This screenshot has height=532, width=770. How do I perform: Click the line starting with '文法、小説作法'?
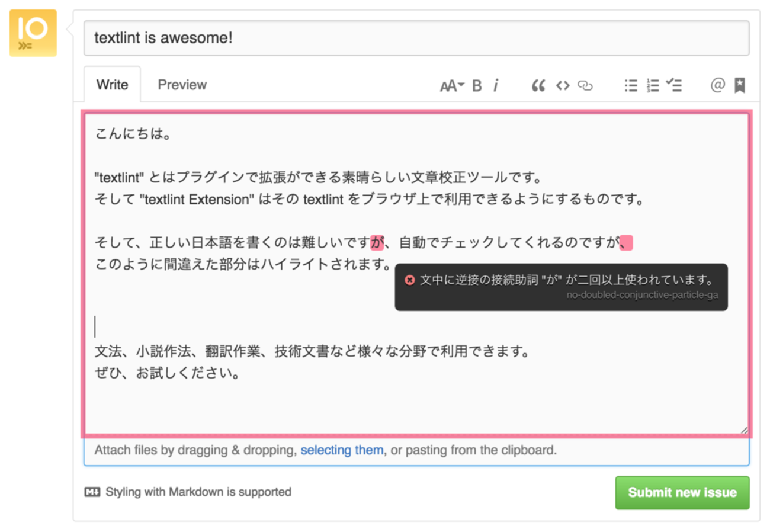(x=312, y=352)
